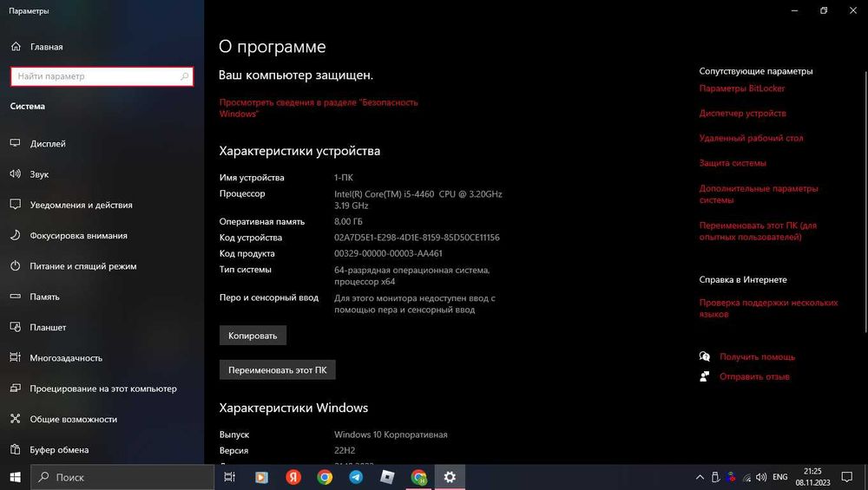Click the settings page vertical scrollbar
This screenshot has height=490, width=868.
coord(865,202)
